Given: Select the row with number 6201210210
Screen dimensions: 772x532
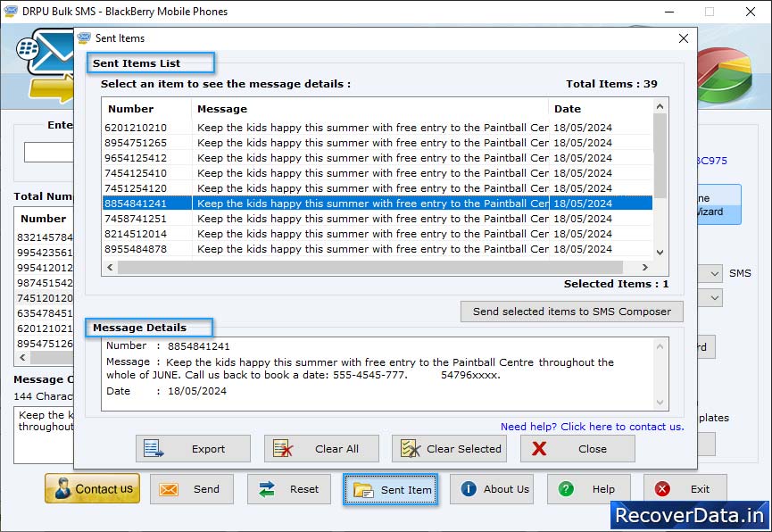Looking at the screenshot, I should (136, 128).
